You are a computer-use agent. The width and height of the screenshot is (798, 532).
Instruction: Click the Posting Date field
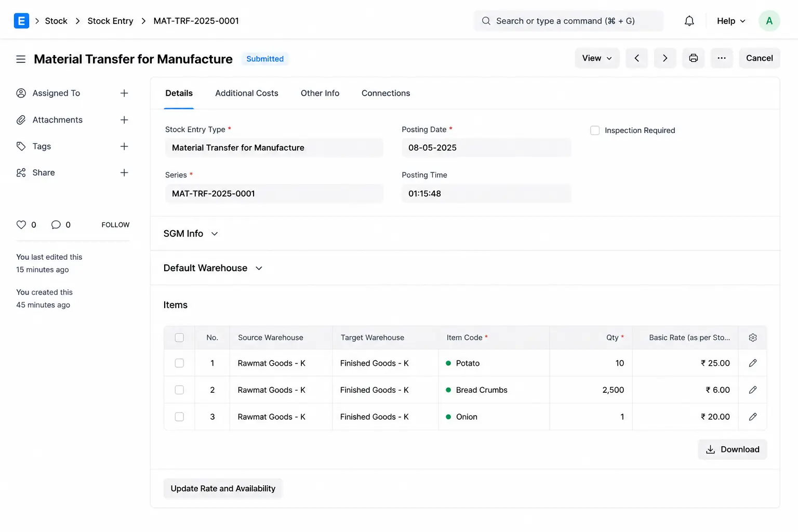click(x=486, y=148)
